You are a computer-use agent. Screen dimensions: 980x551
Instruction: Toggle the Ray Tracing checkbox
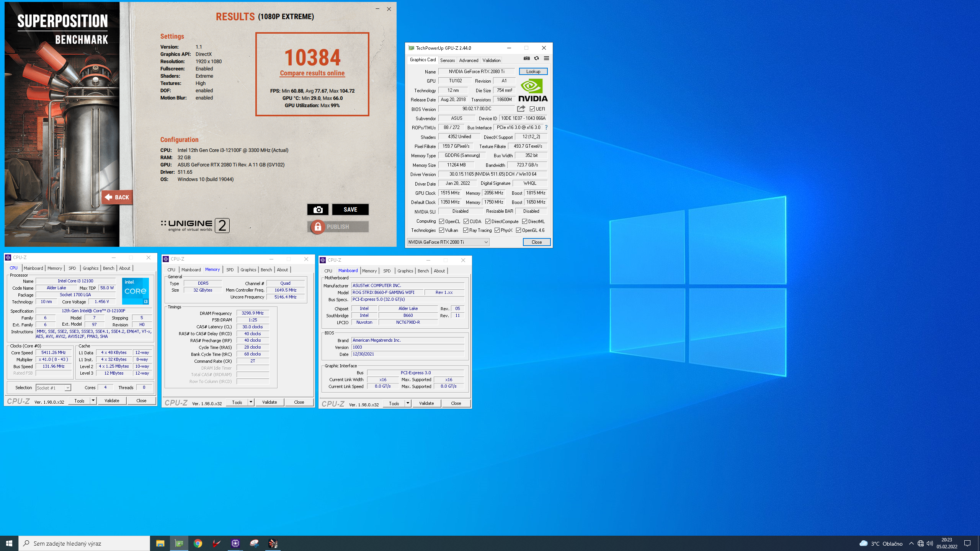click(x=465, y=230)
